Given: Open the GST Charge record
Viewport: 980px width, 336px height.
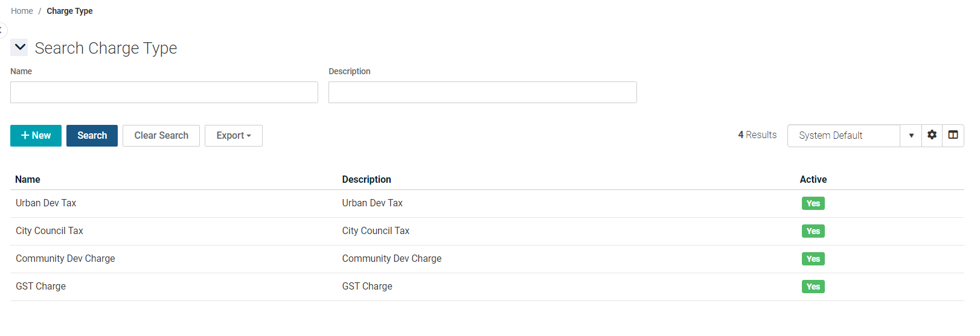Looking at the screenshot, I should 41,287.
